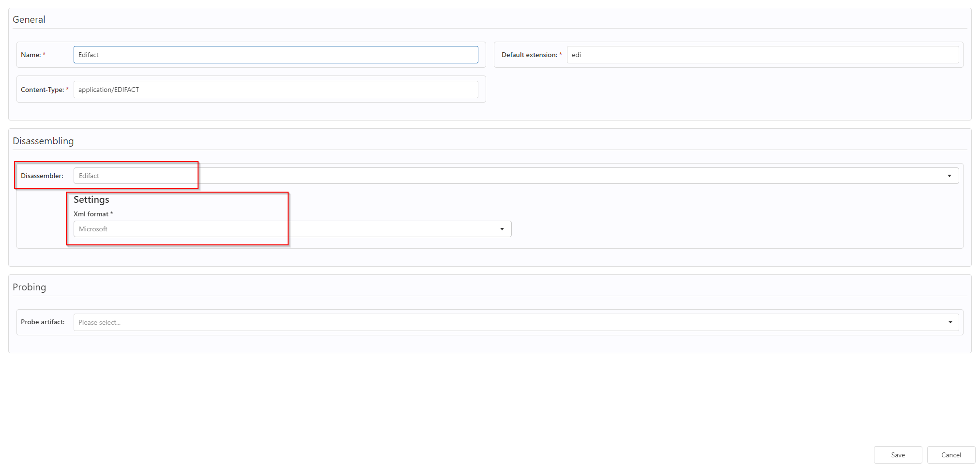Click the 'Probe artifact:' label
980x467 pixels.
tap(43, 322)
